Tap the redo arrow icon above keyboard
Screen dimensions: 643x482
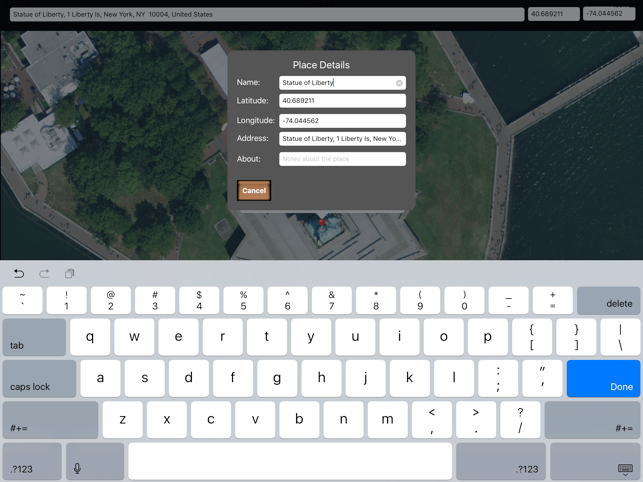click(44, 274)
